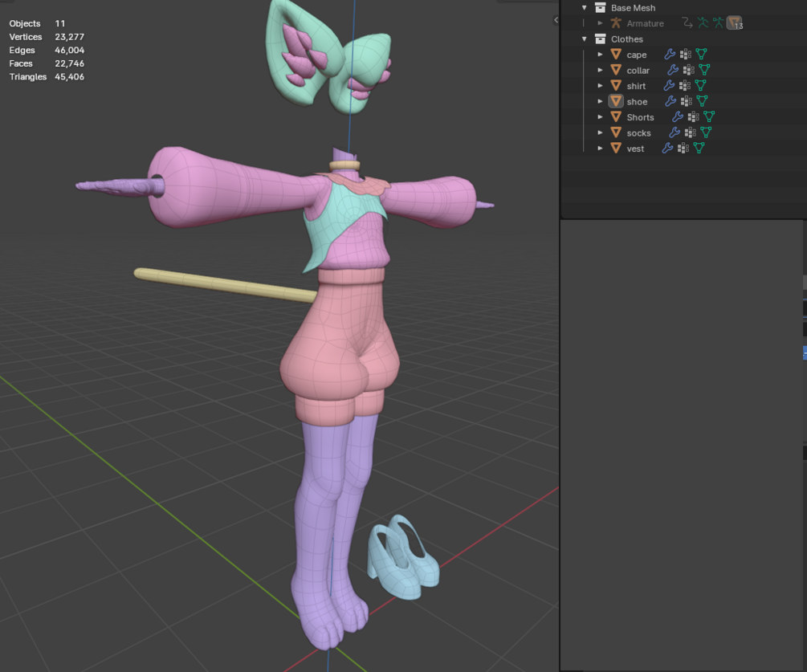Image resolution: width=807 pixels, height=672 pixels.
Task: Select the Base Mesh collection name
Action: 633,8
